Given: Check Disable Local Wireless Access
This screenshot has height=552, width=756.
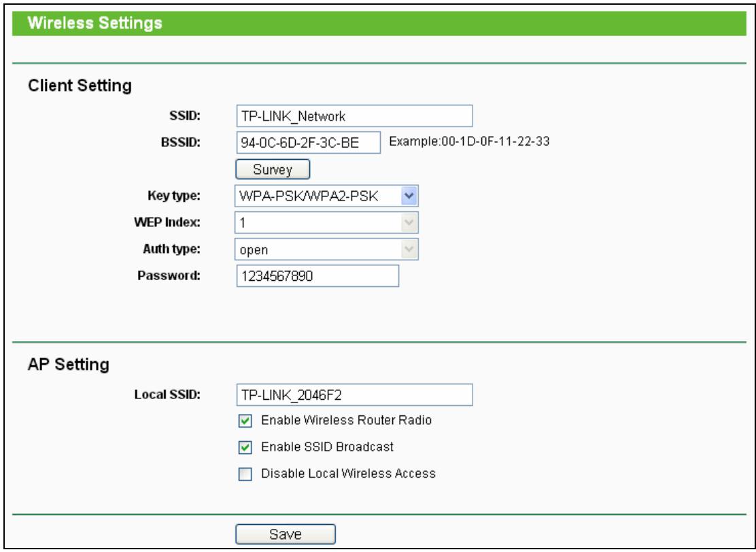Looking at the screenshot, I should point(245,475).
